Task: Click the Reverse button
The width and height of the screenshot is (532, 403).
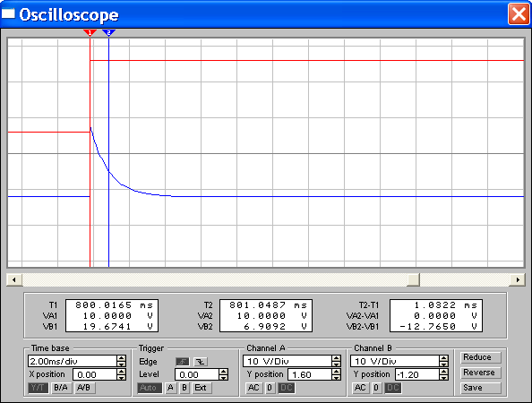Action: (x=480, y=373)
